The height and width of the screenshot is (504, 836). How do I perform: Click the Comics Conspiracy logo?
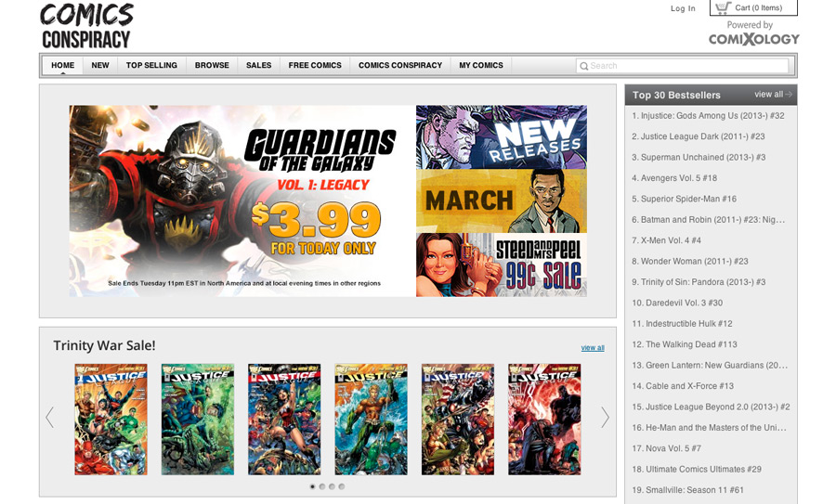click(x=86, y=26)
